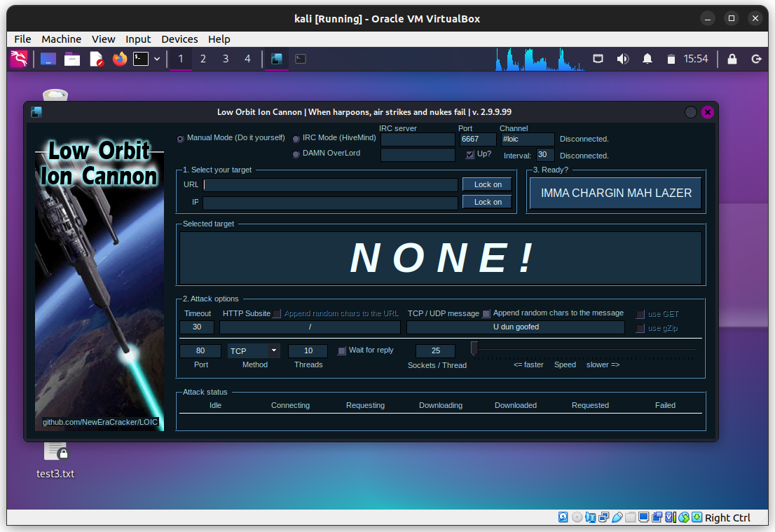Viewport: 775px width, 532px height.
Task: Click the Port 80 field
Action: click(200, 351)
